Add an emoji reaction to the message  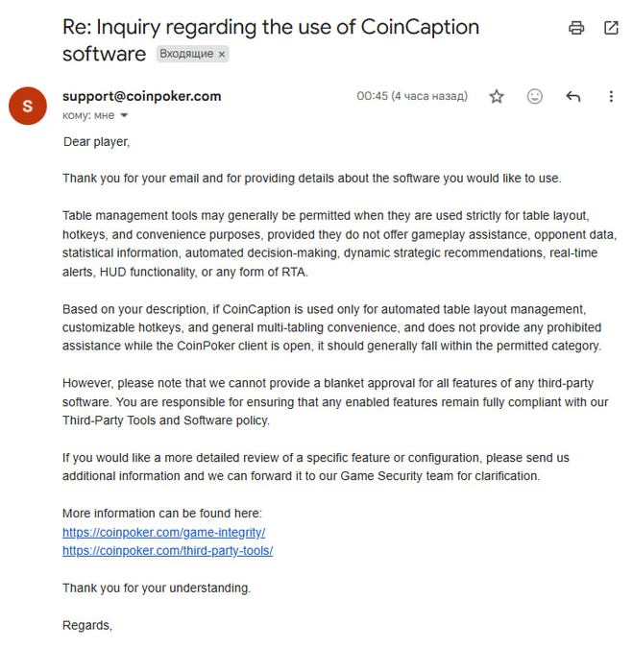pyautogui.click(x=534, y=96)
